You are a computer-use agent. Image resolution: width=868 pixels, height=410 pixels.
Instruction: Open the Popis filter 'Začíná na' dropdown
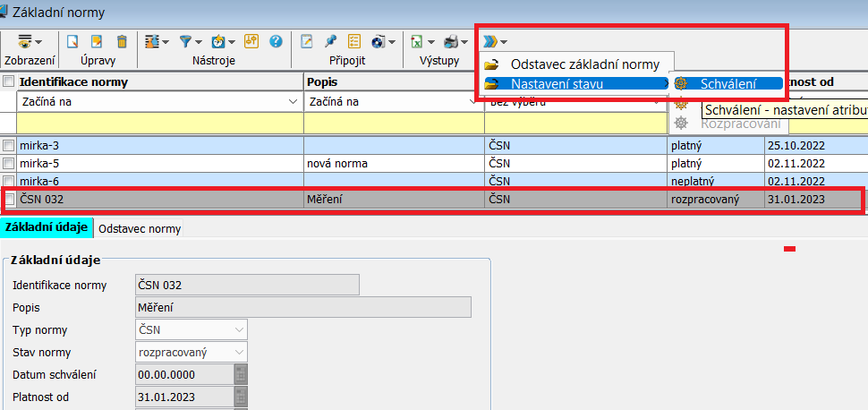coord(472,102)
